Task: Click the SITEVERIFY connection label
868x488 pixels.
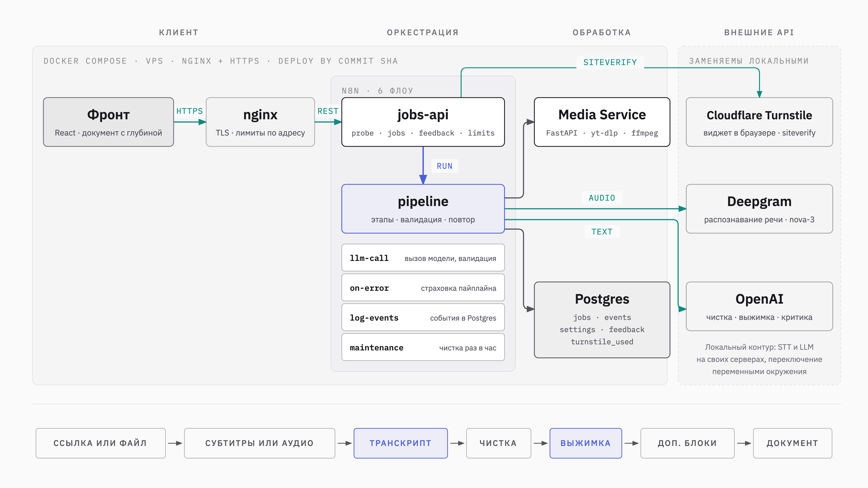Action: pos(610,62)
